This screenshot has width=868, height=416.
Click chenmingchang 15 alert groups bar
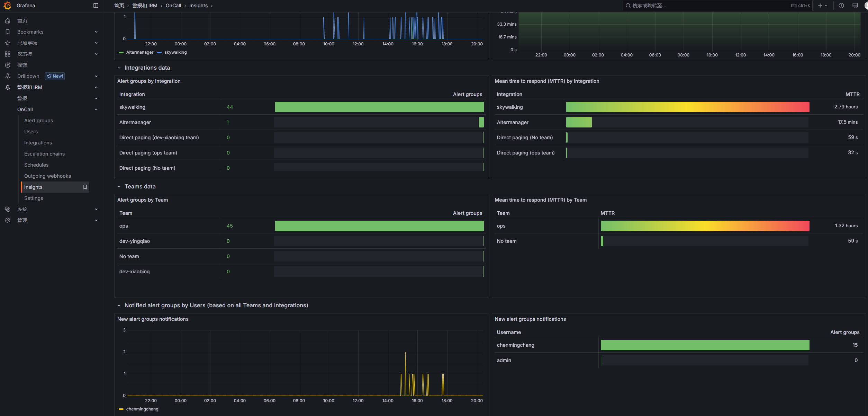(705, 345)
